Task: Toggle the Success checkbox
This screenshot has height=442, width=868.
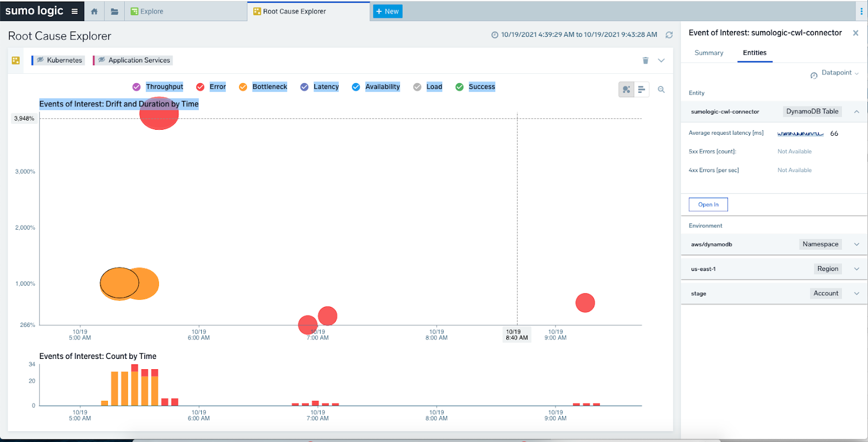Action: (459, 87)
